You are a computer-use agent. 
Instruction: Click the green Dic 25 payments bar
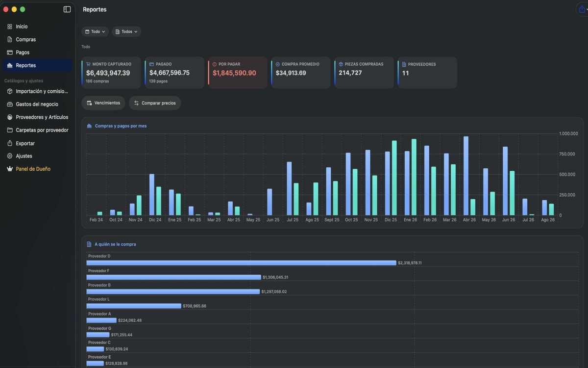[x=394, y=178]
